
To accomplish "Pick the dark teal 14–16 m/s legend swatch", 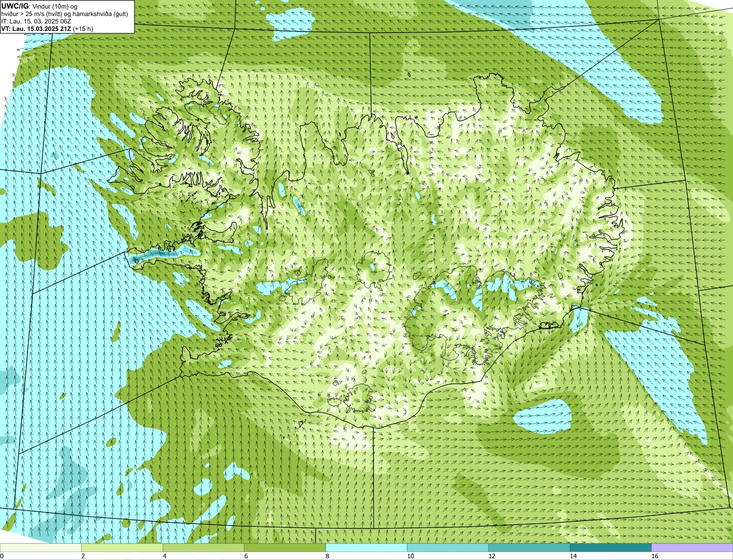I will click(x=610, y=547).
